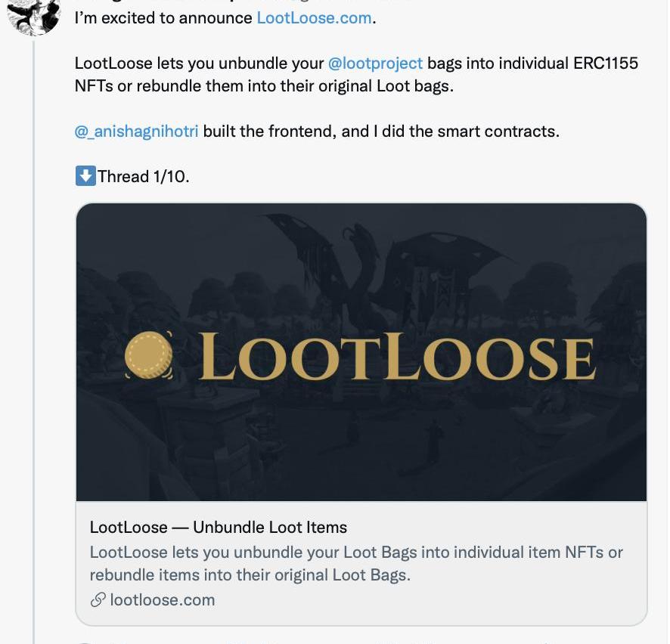
Task: Click the "I'm excited to announce" text
Action: 163,17
